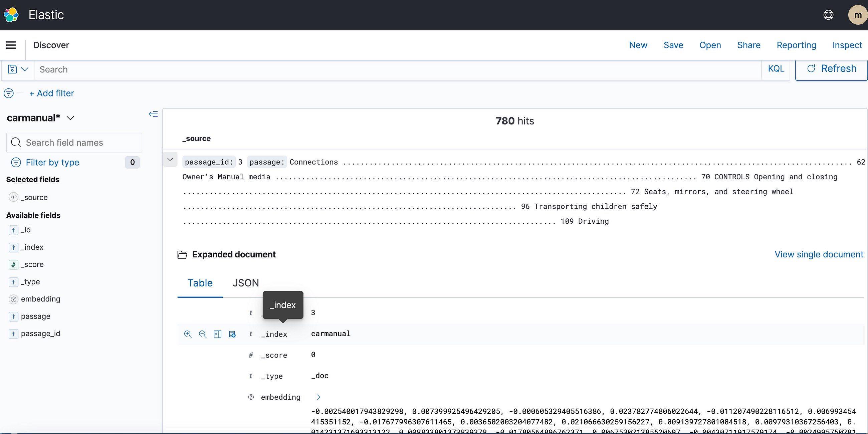
Task: Select the passage_id field filter
Action: coord(40,333)
